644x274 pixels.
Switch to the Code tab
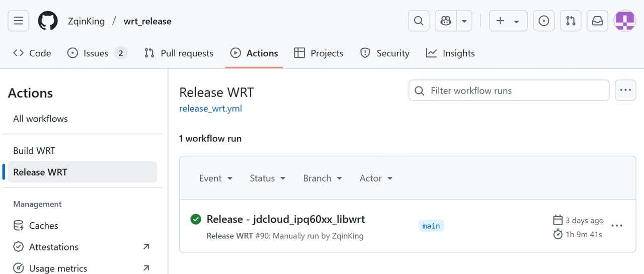coord(32,53)
